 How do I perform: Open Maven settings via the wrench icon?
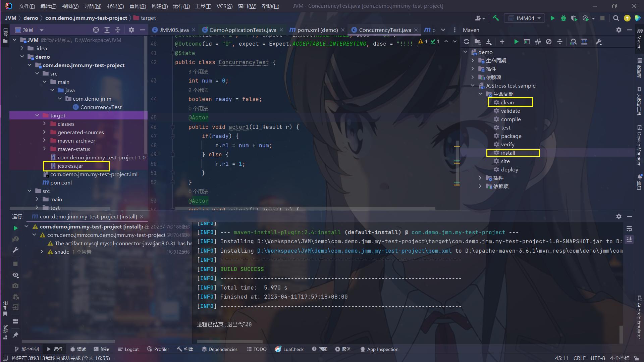599,42
